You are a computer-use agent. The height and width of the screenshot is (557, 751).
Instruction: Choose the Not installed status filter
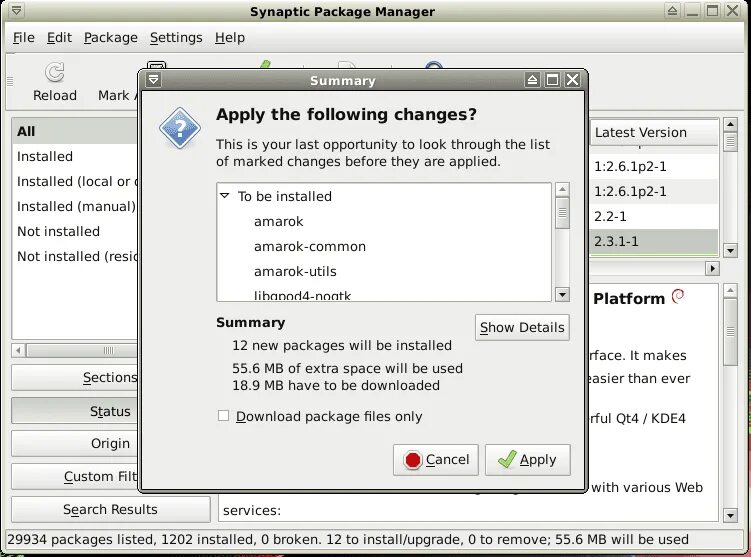58,231
